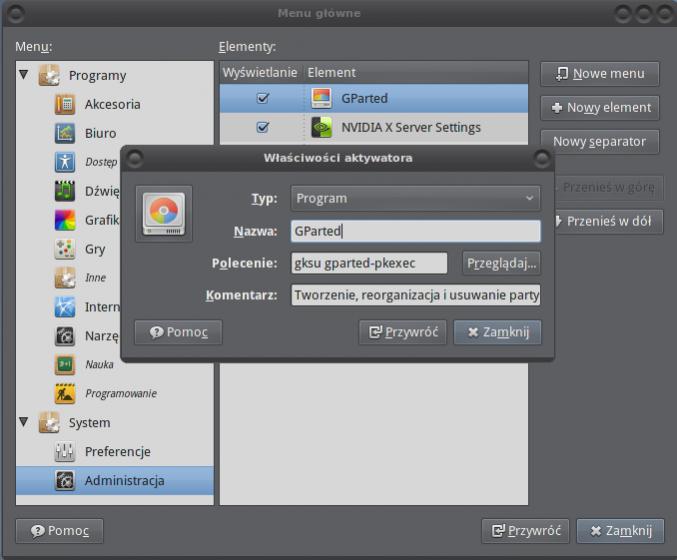The image size is (677, 560).
Task: Click the Nowy separator button
Action: click(x=600, y=141)
